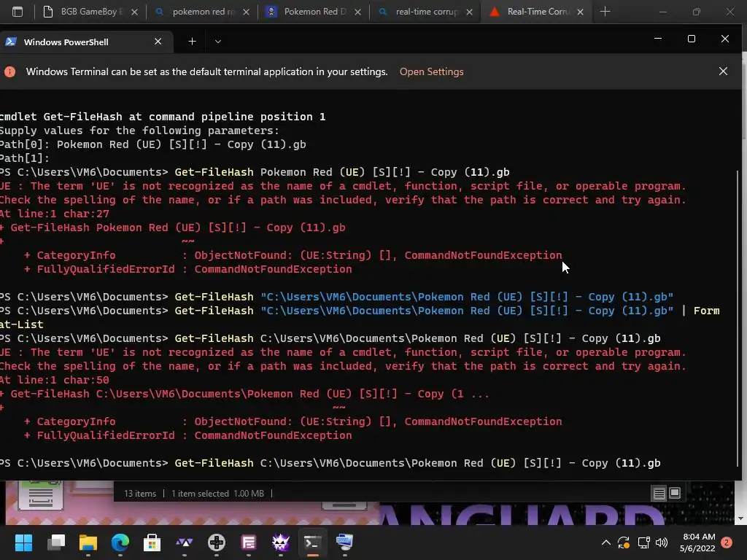Open the computer-monitor app in taskbar
Image resolution: width=747 pixels, height=560 pixels.
click(344, 542)
